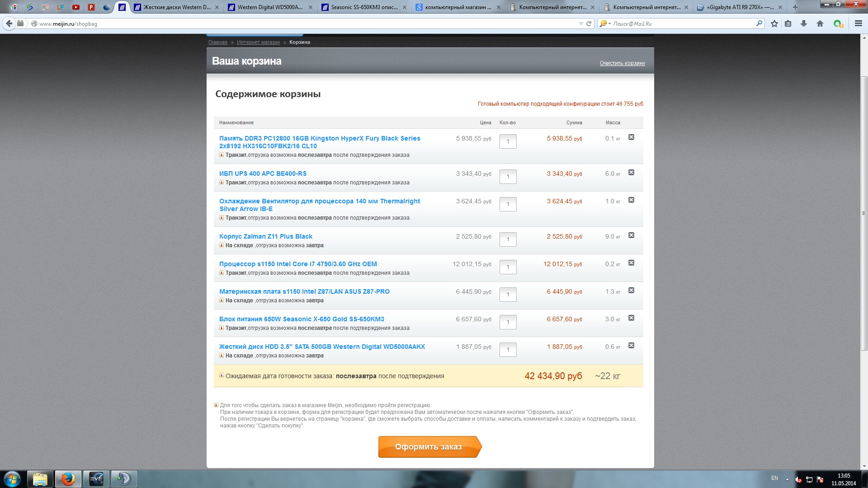This screenshot has width=868, height=488.
Task: Go to the Home page icon
Action: click(820, 23)
